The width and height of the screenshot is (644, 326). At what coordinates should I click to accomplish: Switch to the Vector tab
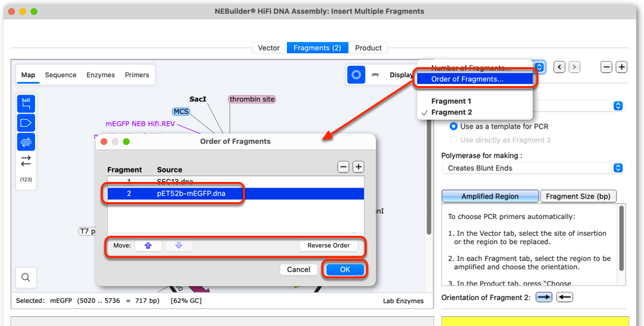[x=269, y=48]
